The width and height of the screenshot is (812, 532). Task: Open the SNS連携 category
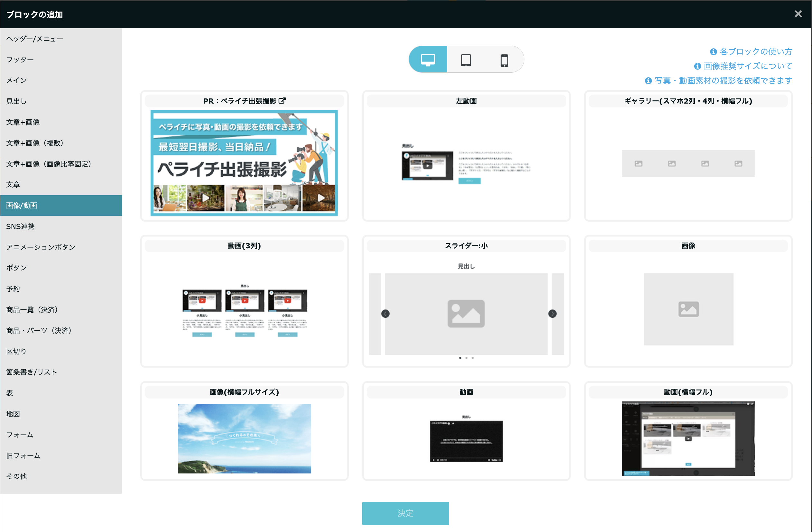[x=21, y=226]
